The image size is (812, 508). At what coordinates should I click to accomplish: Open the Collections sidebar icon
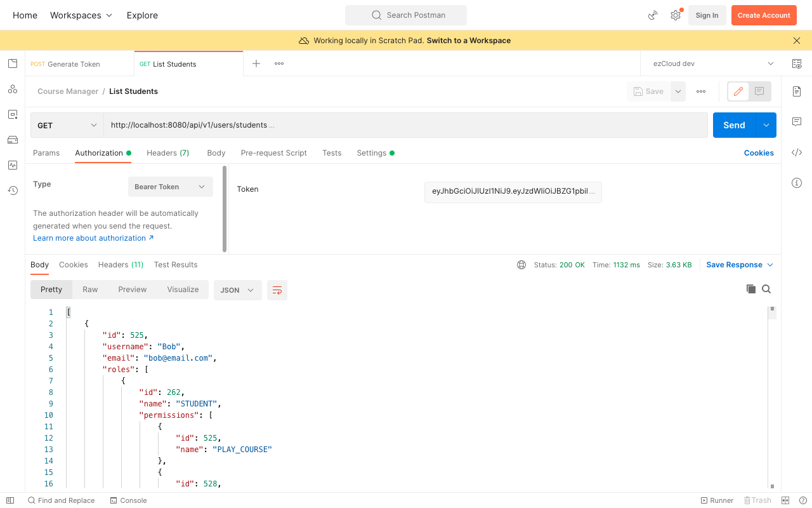pyautogui.click(x=13, y=63)
